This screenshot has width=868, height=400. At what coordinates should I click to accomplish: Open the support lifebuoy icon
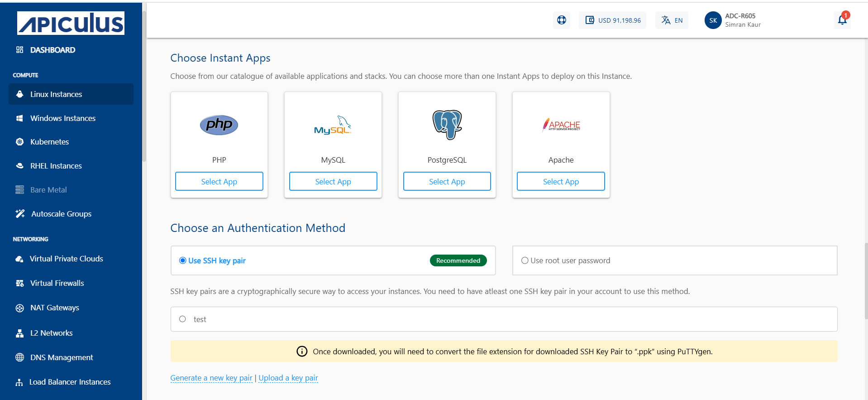pos(561,20)
